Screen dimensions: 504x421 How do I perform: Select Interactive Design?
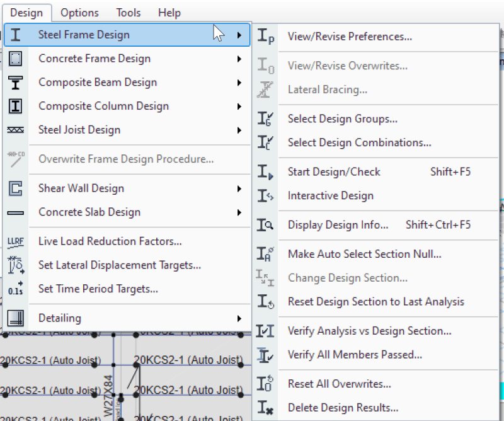[x=376, y=195]
